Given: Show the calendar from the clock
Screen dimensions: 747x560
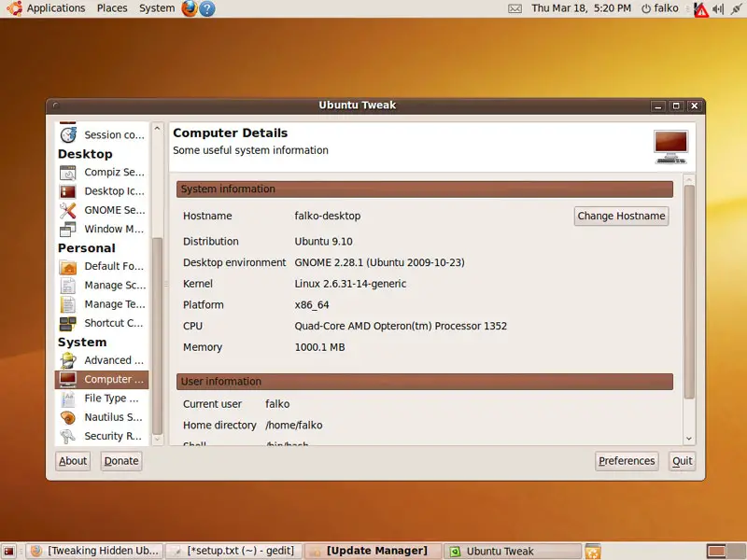Looking at the screenshot, I should (x=581, y=8).
